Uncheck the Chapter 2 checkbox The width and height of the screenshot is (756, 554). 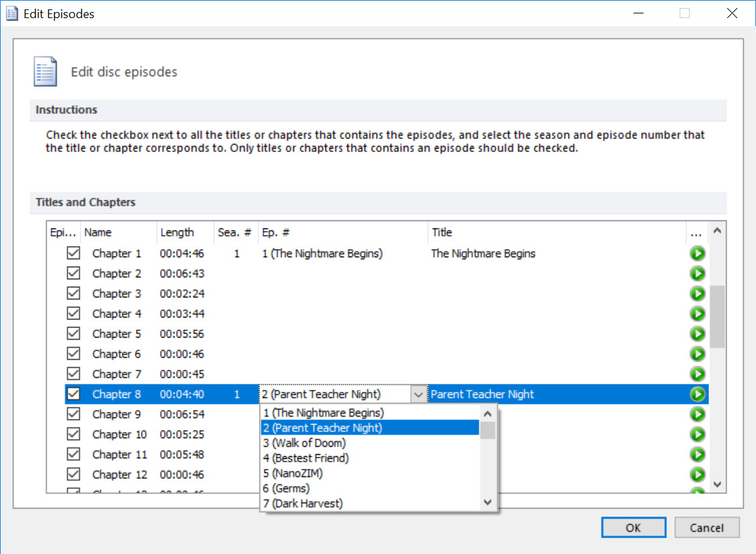(73, 273)
